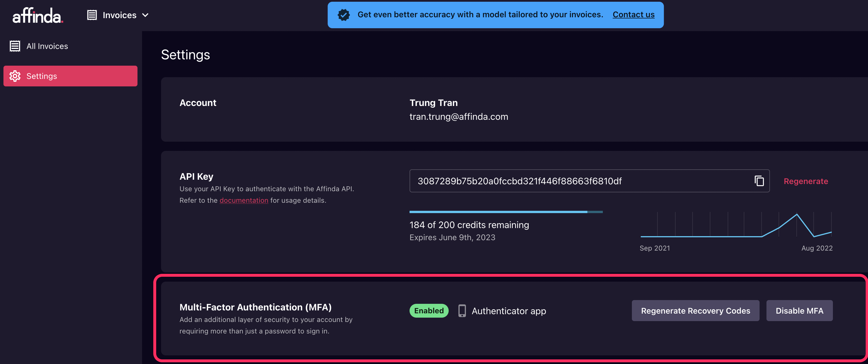Viewport: 868px width, 364px height.
Task: Click '184 of 200 credits remaining' text
Action: coord(469,225)
